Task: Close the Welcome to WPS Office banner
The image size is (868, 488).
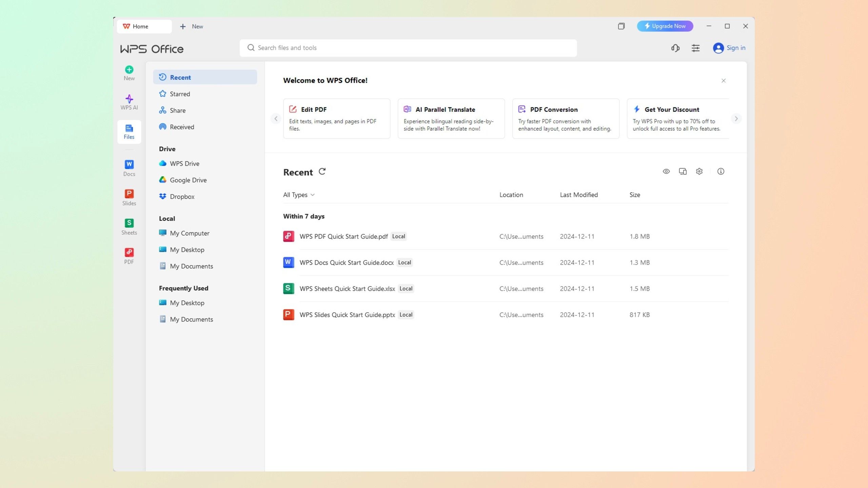Action: pyautogui.click(x=724, y=81)
